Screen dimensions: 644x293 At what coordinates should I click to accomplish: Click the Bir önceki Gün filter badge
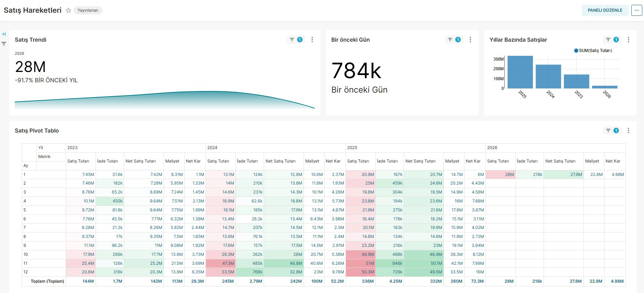pyautogui.click(x=454, y=40)
